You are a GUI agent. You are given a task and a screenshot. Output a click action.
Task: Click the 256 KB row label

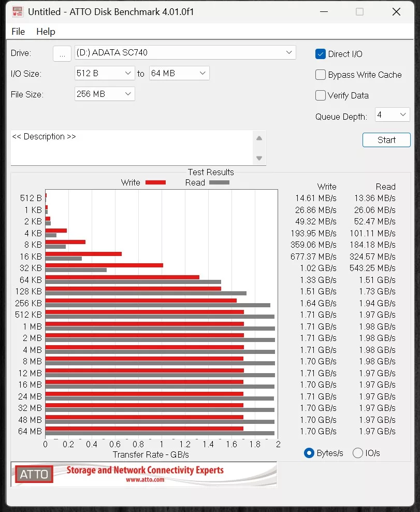pyautogui.click(x=28, y=303)
